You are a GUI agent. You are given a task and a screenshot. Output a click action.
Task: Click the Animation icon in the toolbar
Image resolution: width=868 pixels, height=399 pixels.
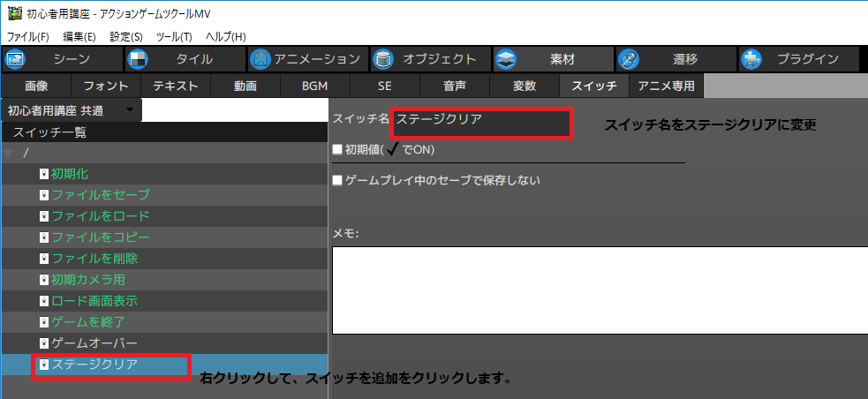point(260,59)
